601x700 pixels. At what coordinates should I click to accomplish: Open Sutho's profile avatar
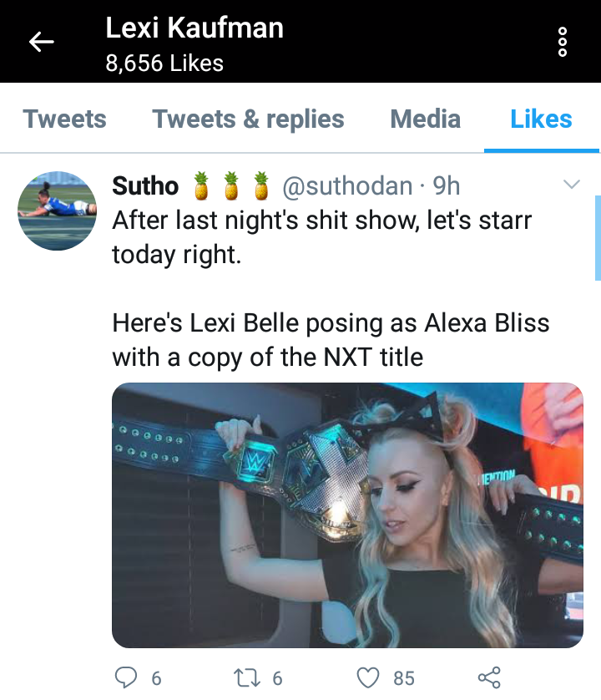click(57, 211)
